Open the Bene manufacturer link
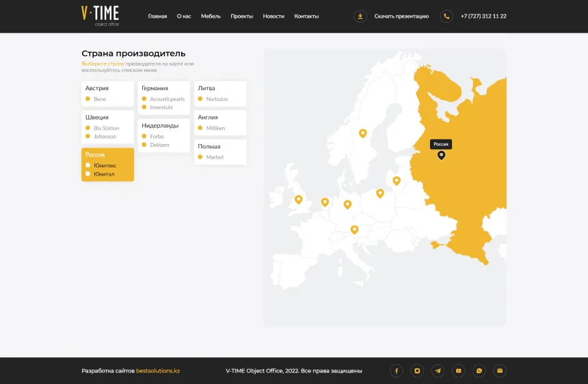This screenshot has width=588, height=384. pyautogui.click(x=100, y=99)
